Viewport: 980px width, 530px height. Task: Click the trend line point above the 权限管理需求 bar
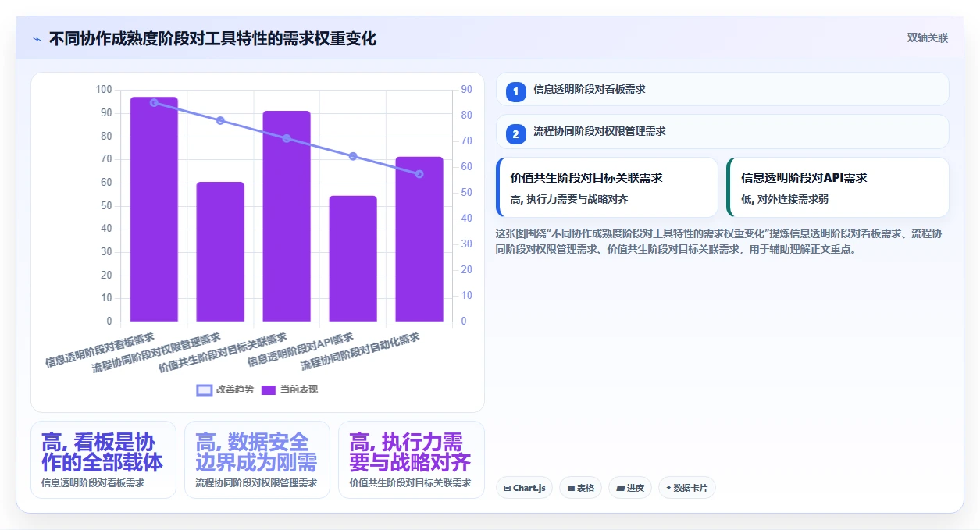pyautogui.click(x=220, y=120)
